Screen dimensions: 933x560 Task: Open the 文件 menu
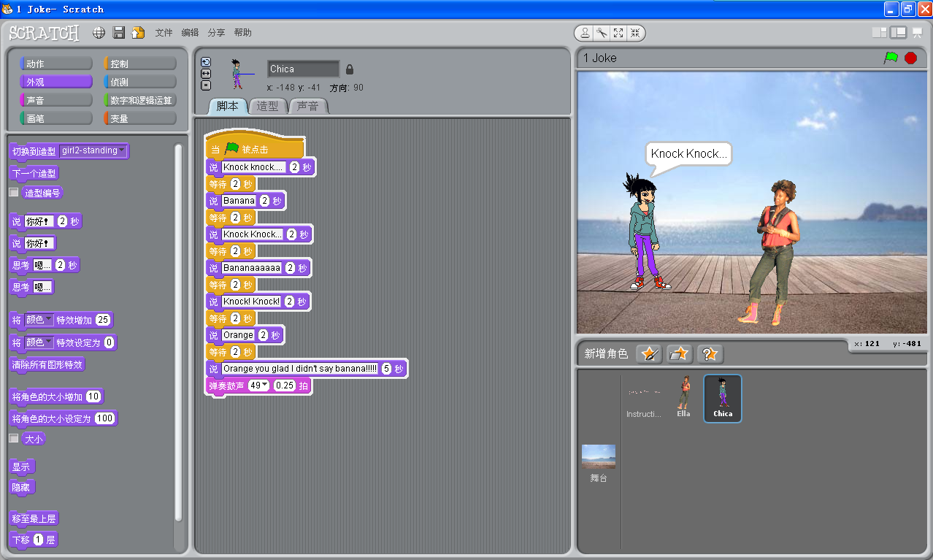tap(164, 33)
